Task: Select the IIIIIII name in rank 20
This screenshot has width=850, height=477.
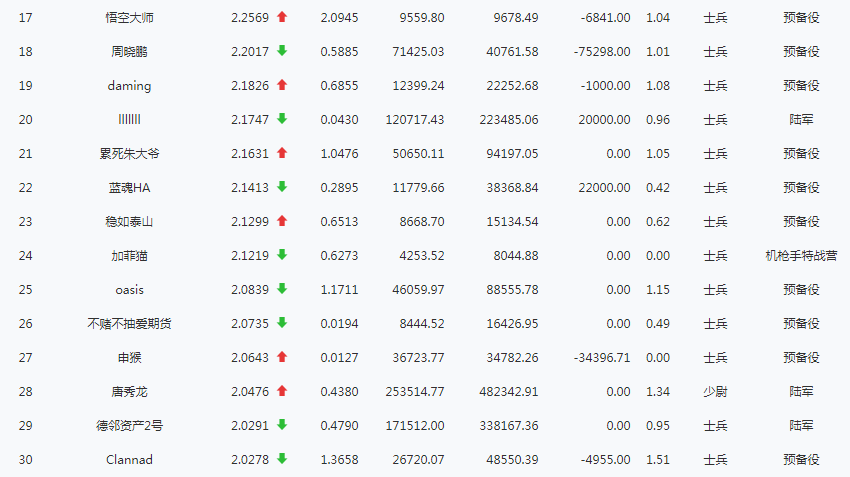Action: 129,120
